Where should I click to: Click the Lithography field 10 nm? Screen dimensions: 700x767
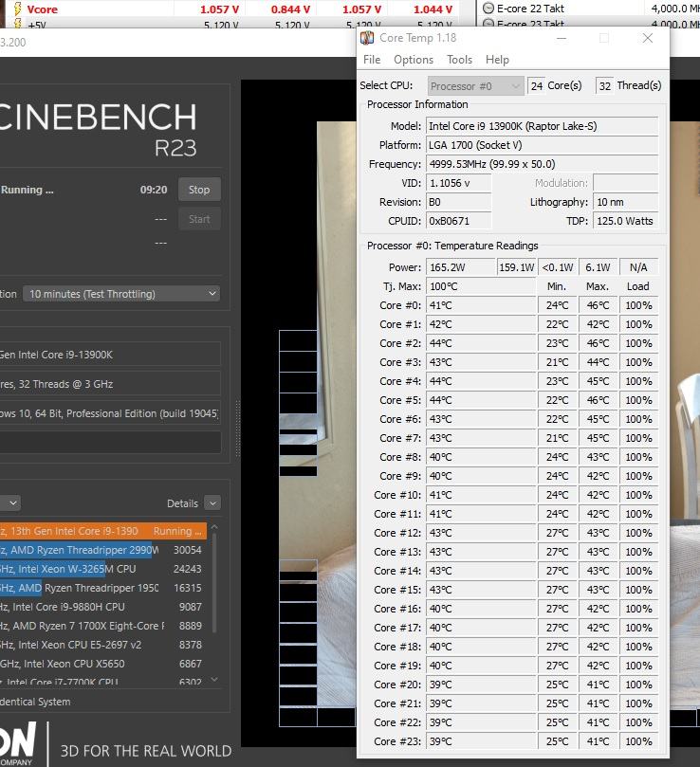626,202
